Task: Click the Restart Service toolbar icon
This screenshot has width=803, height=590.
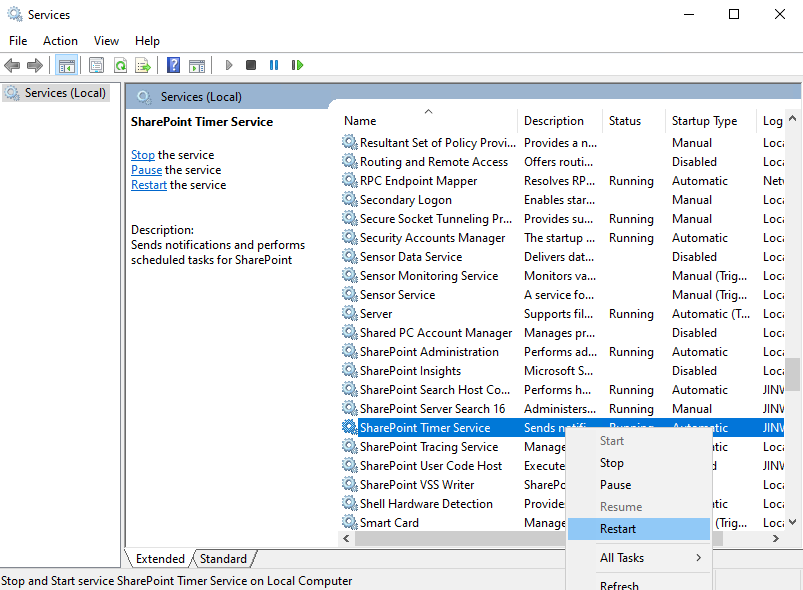Action: (x=297, y=65)
